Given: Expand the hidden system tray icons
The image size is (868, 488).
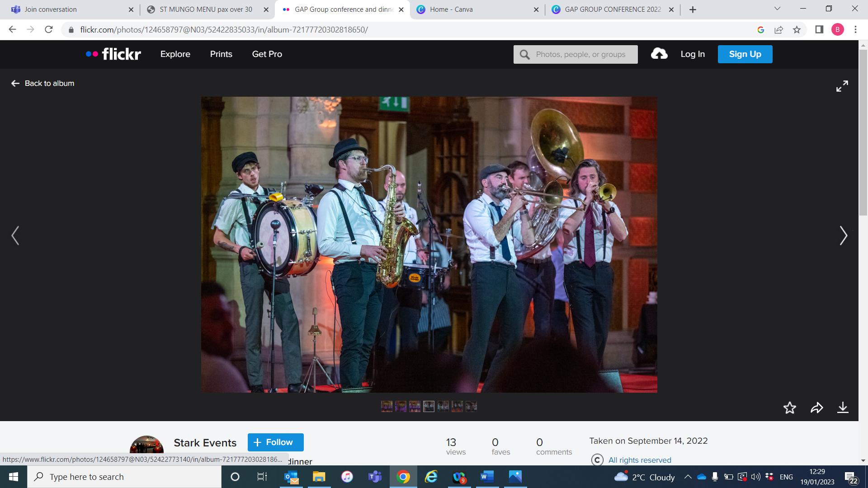Looking at the screenshot, I should click(688, 477).
